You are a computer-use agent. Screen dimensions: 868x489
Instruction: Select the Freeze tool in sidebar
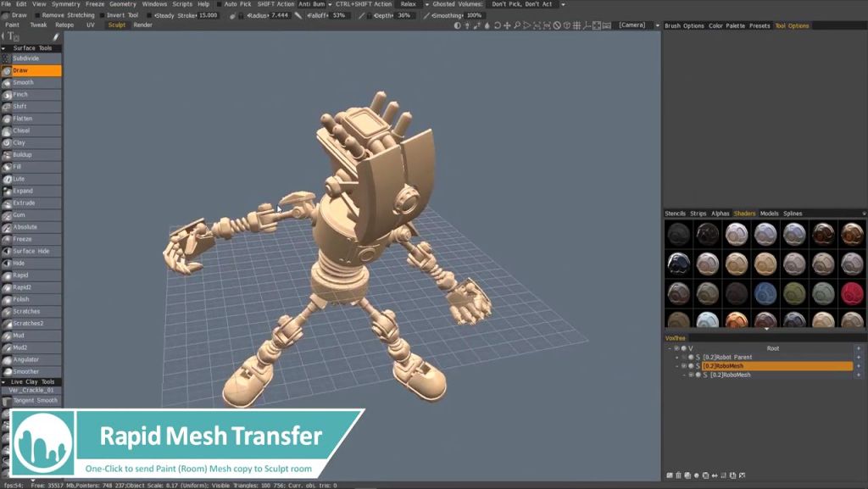(x=31, y=239)
